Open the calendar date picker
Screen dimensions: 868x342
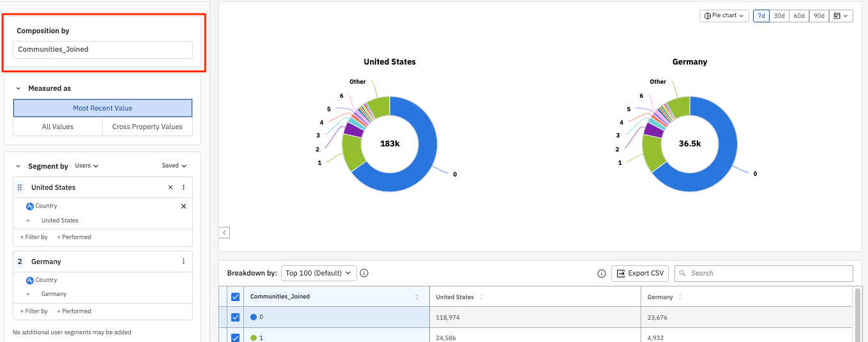pos(841,16)
